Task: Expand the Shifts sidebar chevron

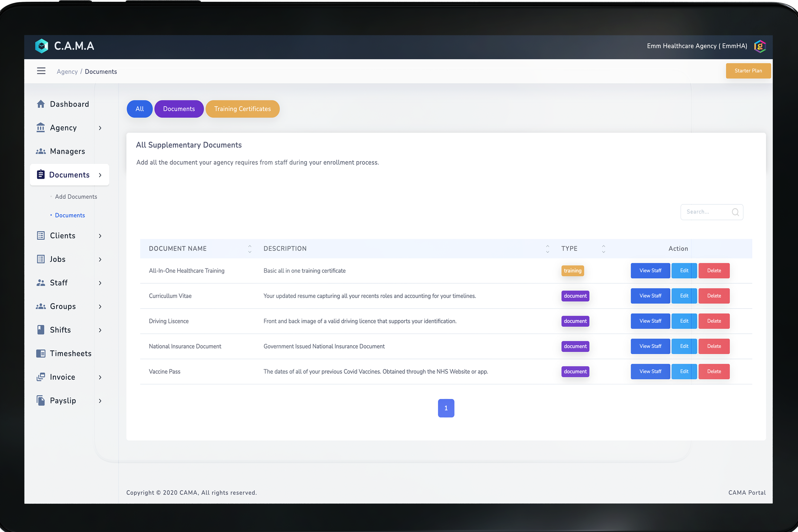Action: (x=100, y=330)
